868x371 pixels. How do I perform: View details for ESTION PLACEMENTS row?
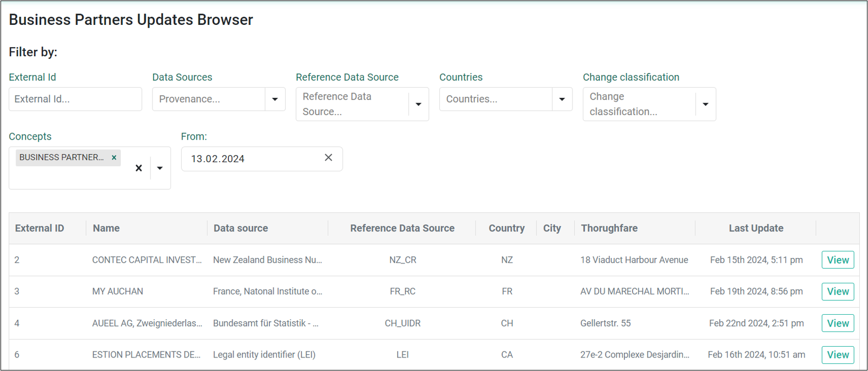(x=838, y=355)
